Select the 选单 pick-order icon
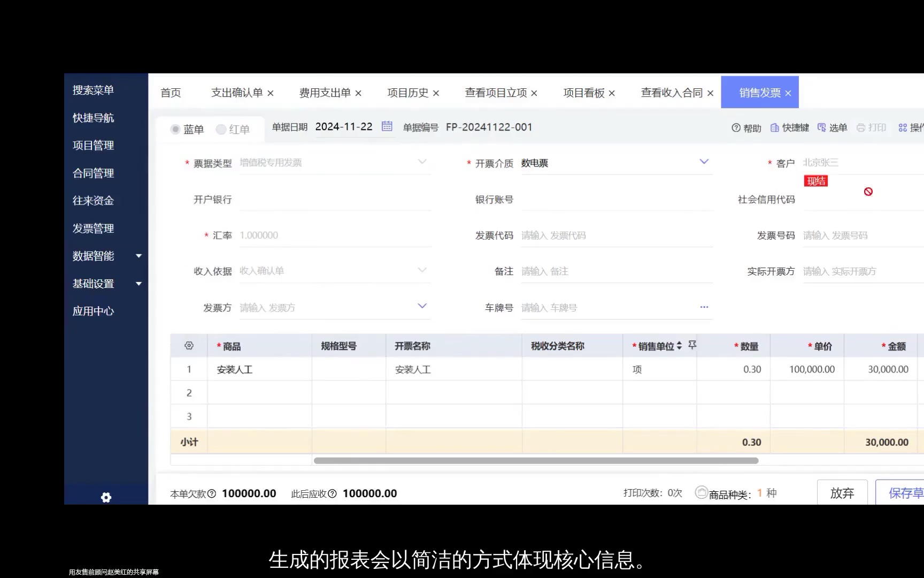 click(x=822, y=127)
